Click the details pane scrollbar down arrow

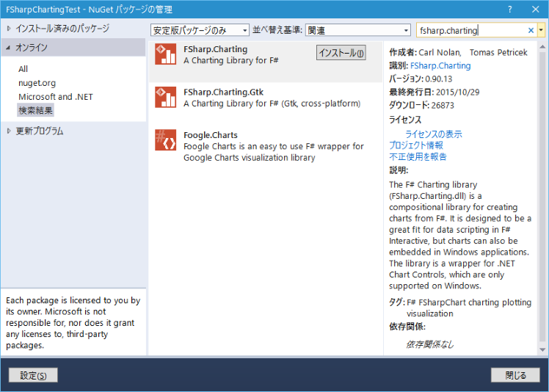coord(542,350)
